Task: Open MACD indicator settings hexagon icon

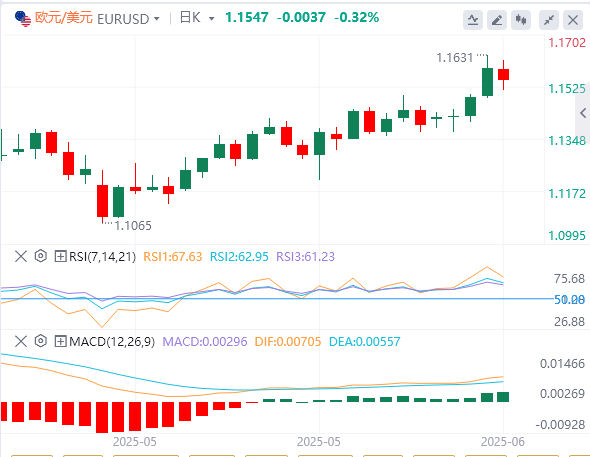Action: 41,341
